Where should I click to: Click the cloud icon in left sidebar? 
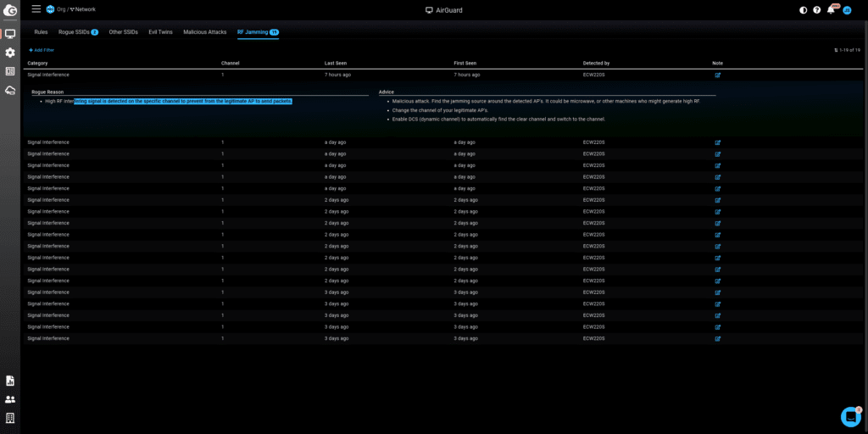point(10,90)
